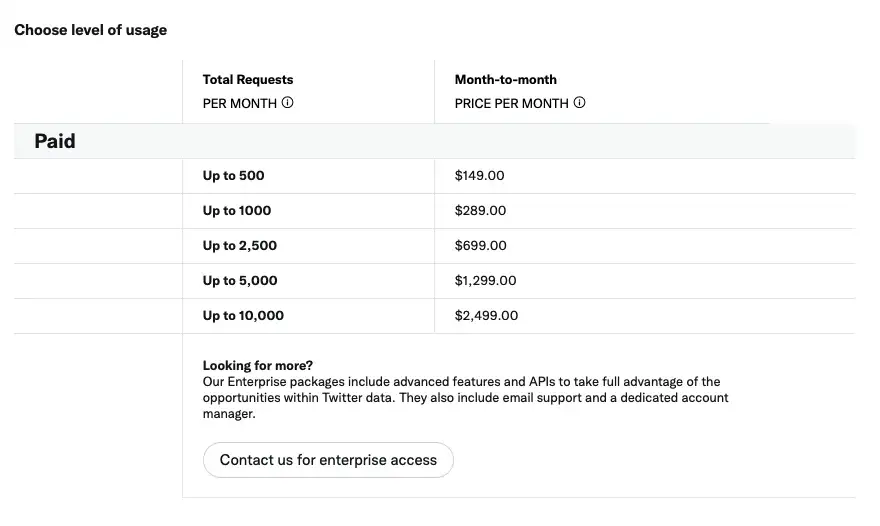The width and height of the screenshot is (880, 526).
Task: Click the $2,499.00 price cell
Action: pos(487,316)
